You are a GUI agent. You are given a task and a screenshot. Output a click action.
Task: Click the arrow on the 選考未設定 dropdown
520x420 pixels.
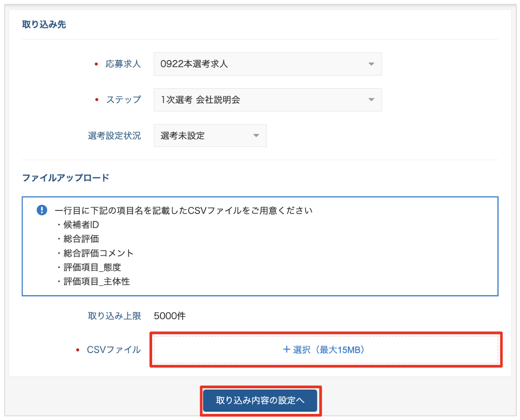pos(256,136)
